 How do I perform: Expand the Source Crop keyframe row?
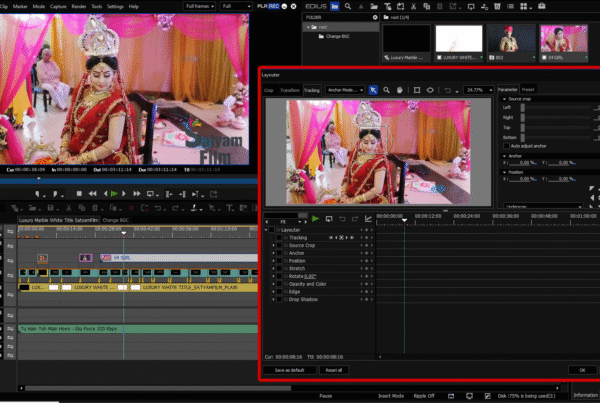[273, 245]
